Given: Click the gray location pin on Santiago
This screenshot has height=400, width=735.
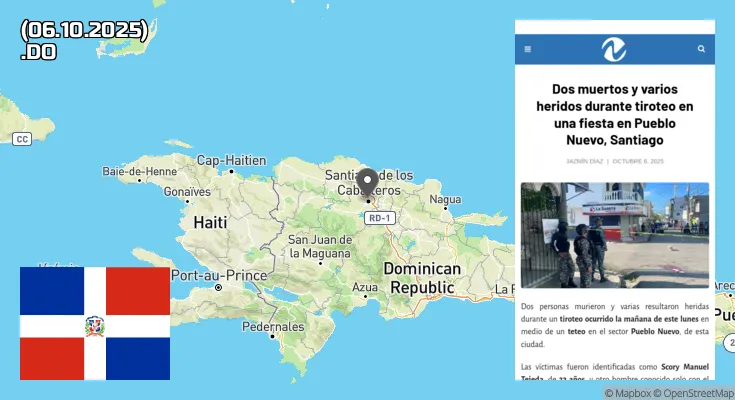Looking at the screenshot, I should (x=367, y=181).
